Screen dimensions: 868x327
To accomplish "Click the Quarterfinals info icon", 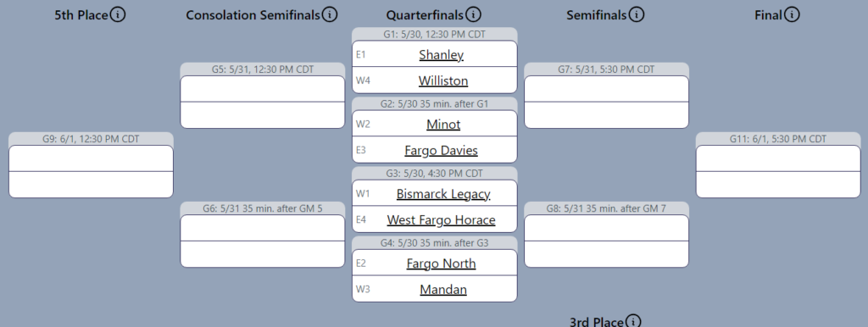I will 473,14.
